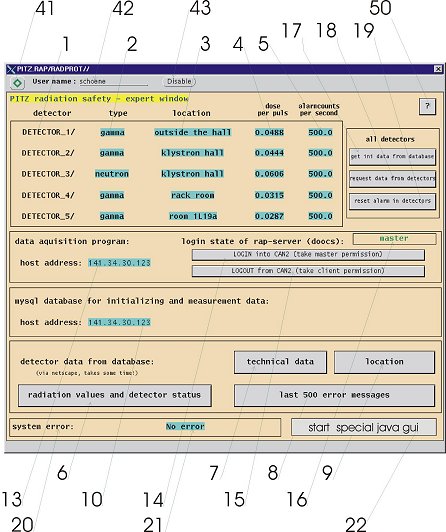Click location 'room 1L19a'

[x=193, y=216]
